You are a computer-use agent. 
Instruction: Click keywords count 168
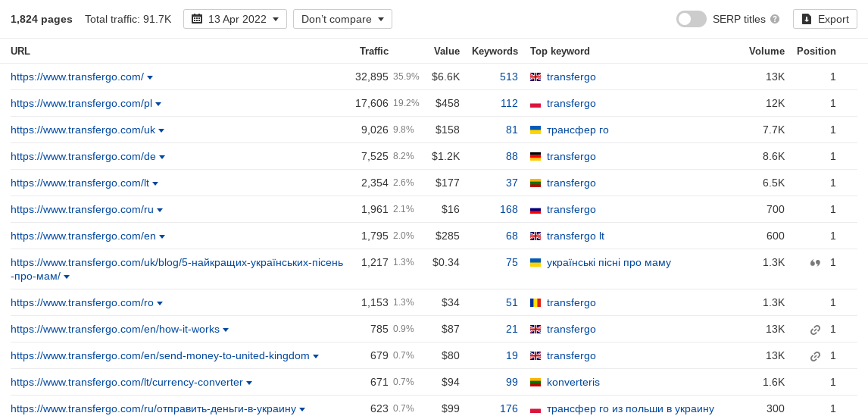[509, 210]
